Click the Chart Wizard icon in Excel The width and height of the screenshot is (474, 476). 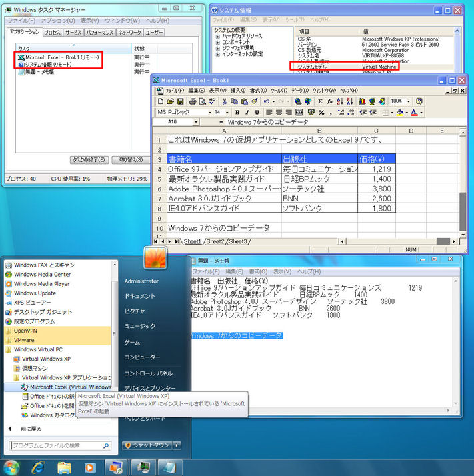pyautogui.click(x=362, y=101)
